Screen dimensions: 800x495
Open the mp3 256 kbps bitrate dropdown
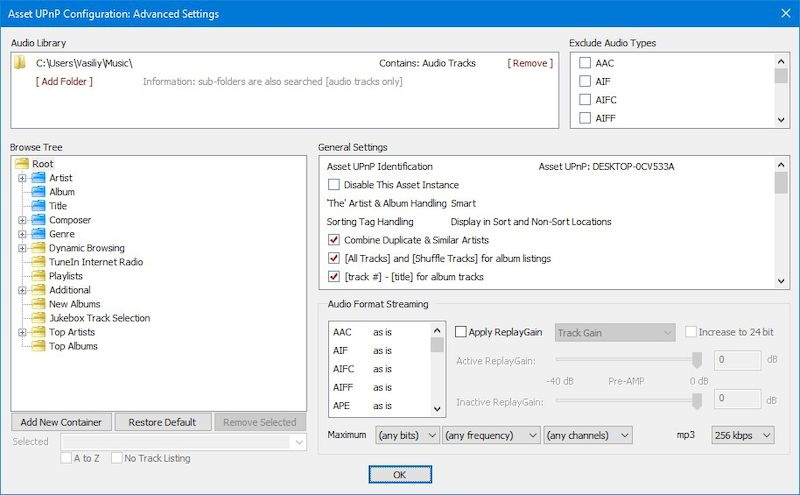(x=743, y=435)
